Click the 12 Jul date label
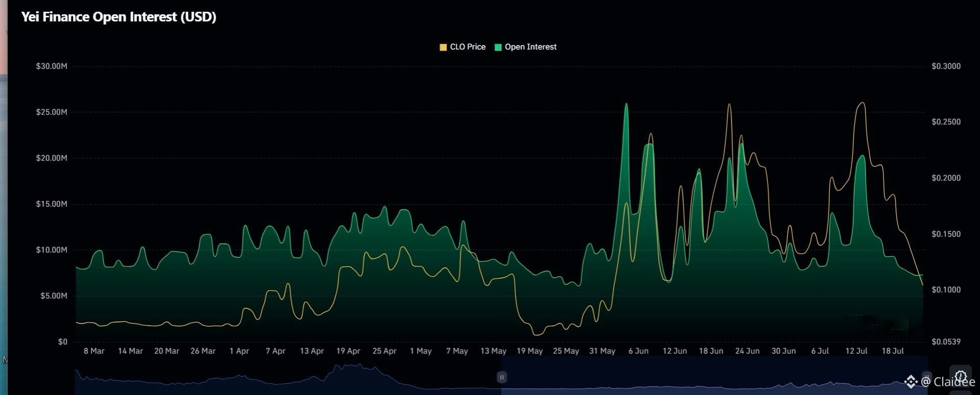 pos(856,351)
